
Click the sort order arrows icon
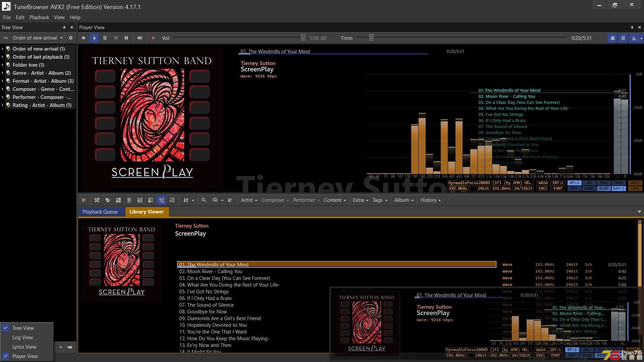[186, 200]
